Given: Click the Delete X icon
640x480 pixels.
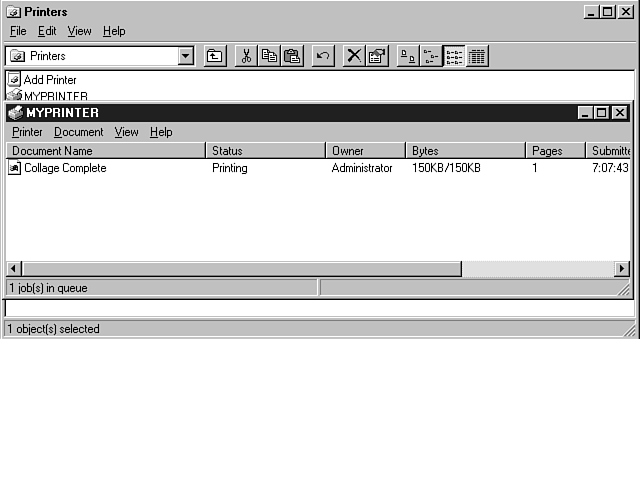Looking at the screenshot, I should click(354, 56).
